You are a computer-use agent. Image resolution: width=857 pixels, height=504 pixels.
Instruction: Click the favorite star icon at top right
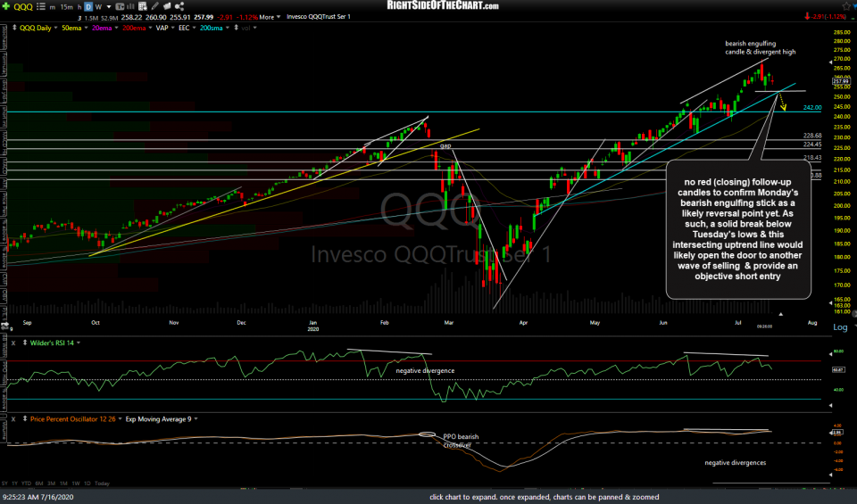[847, 6]
